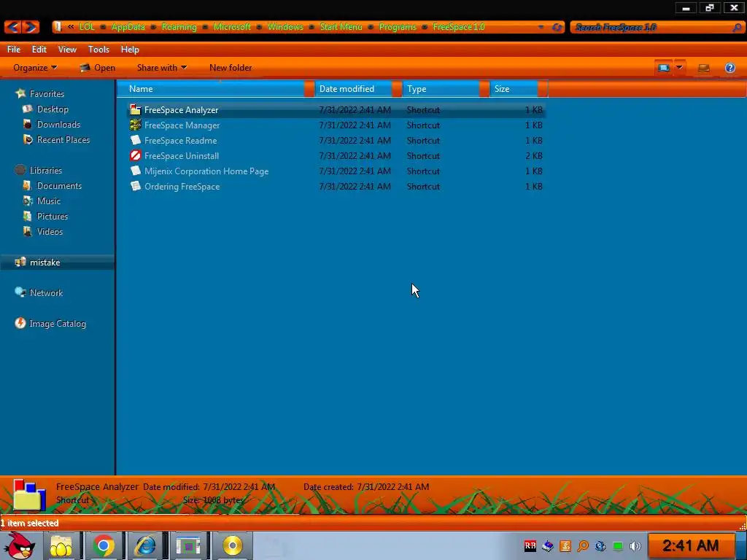Image resolution: width=747 pixels, height=560 pixels.
Task: Open the View menu
Action: (x=67, y=49)
